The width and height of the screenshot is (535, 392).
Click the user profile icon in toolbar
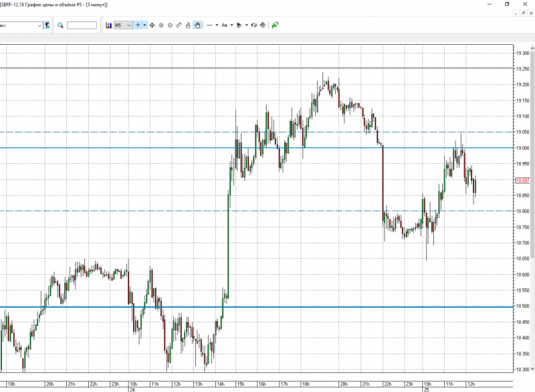47,25
